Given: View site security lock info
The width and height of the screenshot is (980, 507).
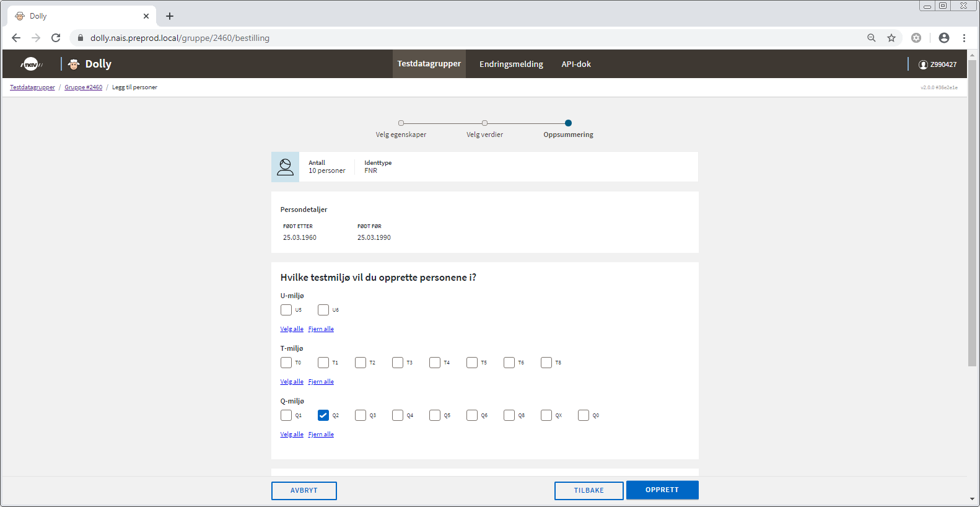Looking at the screenshot, I should pyautogui.click(x=81, y=38).
